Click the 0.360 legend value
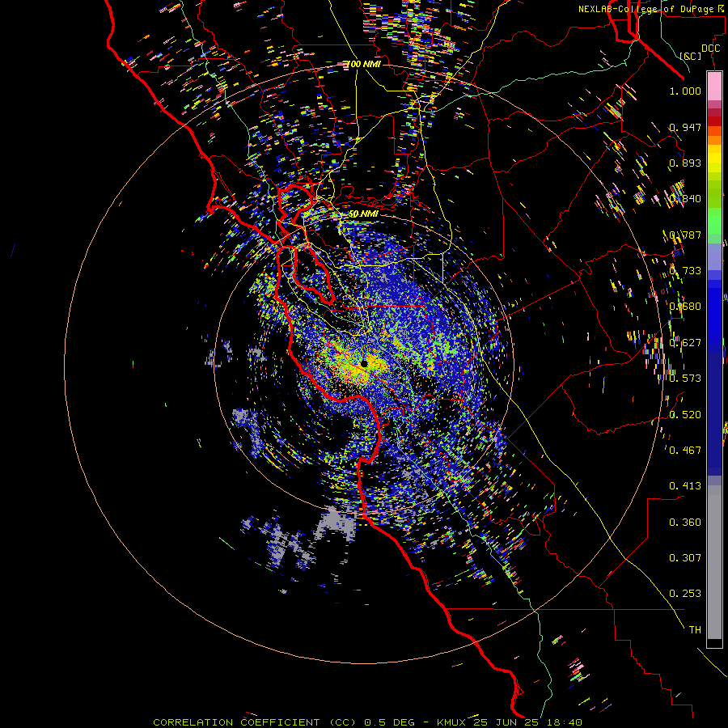The image size is (728, 728). click(x=685, y=523)
